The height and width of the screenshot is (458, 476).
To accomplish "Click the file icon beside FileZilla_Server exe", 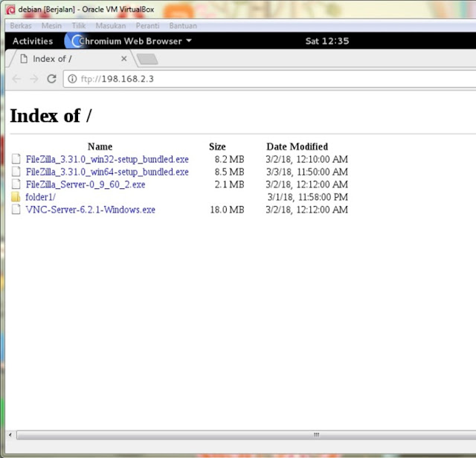I will (16, 184).
